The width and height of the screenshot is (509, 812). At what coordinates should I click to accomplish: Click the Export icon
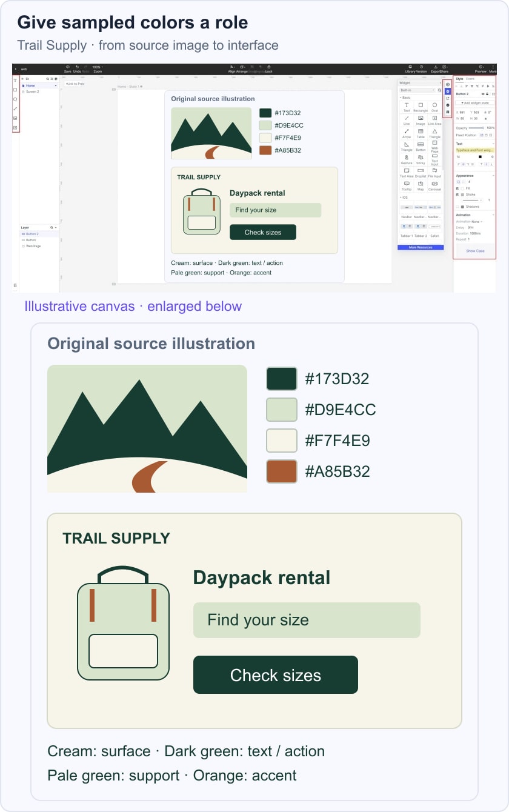[436, 67]
